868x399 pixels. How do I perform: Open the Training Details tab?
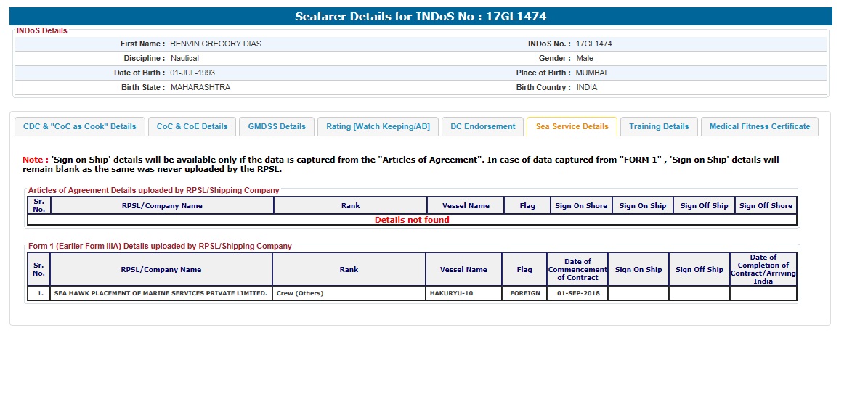659,126
